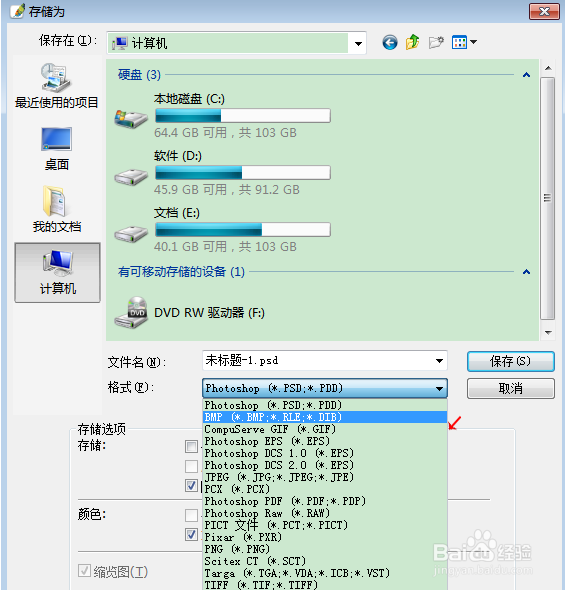This screenshot has height=590, width=565.
Task: Choose Photoshop DCS 2.0 format
Action: point(325,465)
